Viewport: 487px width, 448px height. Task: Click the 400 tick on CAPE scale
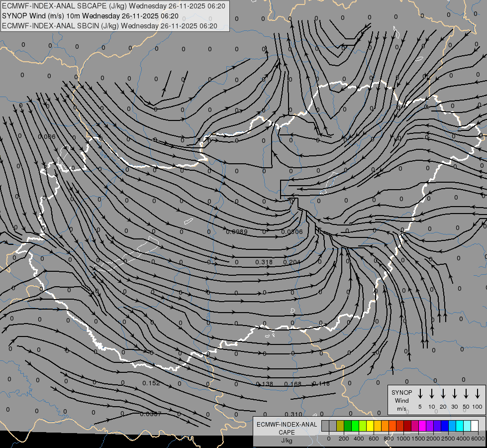pos(359,439)
